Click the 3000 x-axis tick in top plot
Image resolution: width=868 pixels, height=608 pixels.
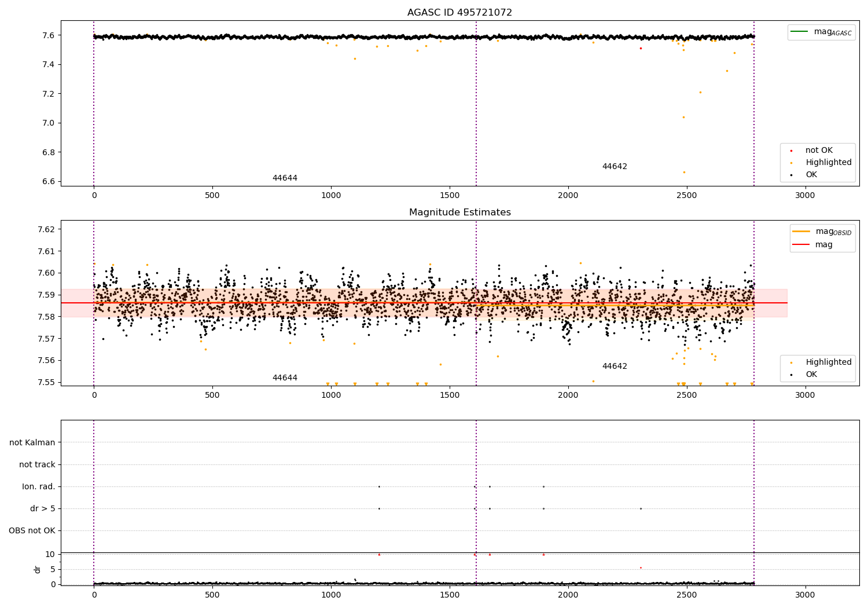pyautogui.click(x=805, y=196)
